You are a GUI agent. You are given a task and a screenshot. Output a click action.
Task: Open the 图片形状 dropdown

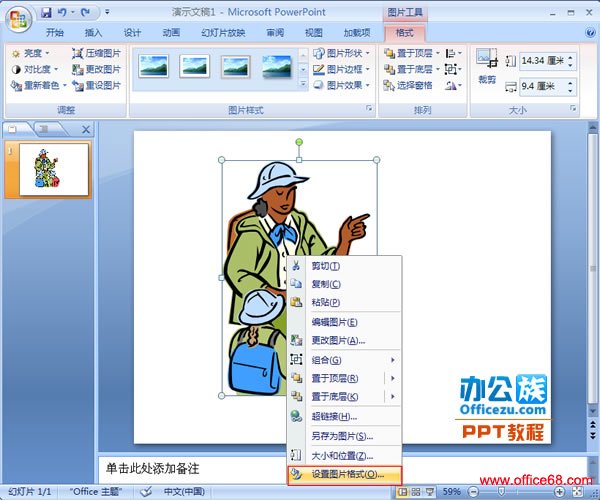tap(341, 53)
